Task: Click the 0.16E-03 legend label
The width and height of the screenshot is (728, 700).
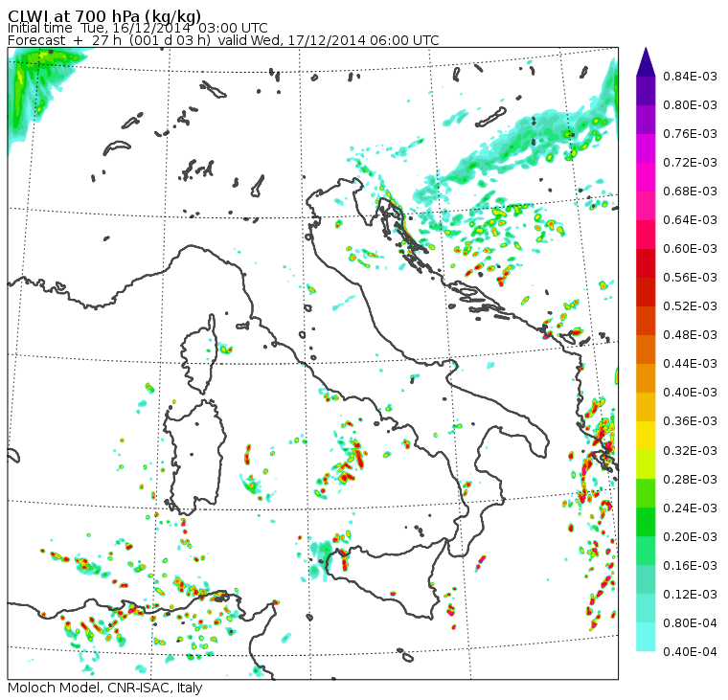Action: click(690, 566)
